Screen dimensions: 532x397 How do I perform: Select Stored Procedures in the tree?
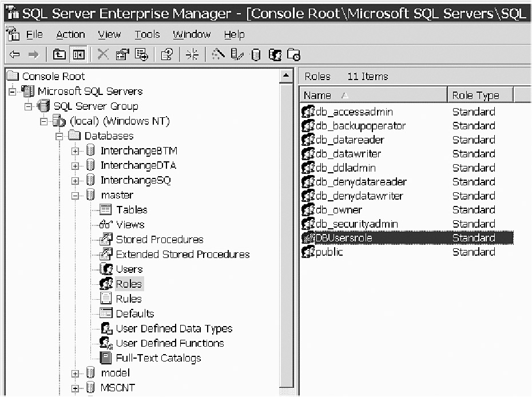coord(159,240)
